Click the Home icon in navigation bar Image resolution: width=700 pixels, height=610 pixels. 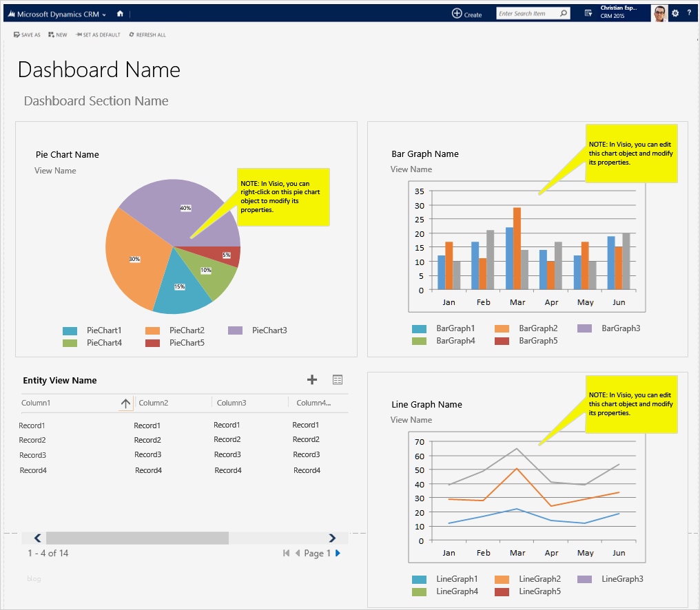point(121,14)
